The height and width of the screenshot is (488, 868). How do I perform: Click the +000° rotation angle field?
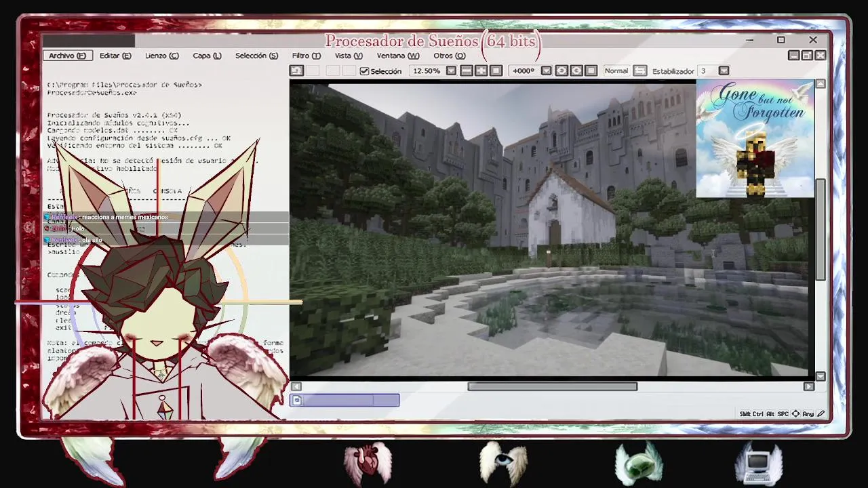pos(524,70)
